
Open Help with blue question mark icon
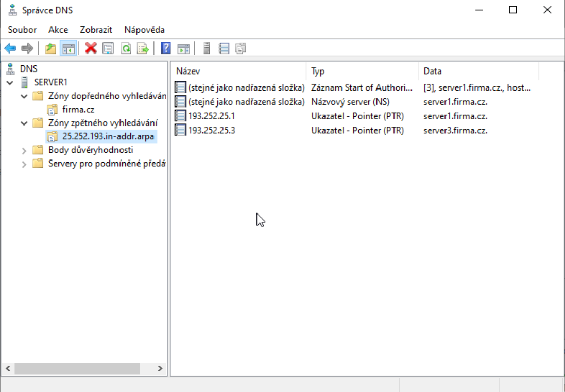click(x=166, y=48)
